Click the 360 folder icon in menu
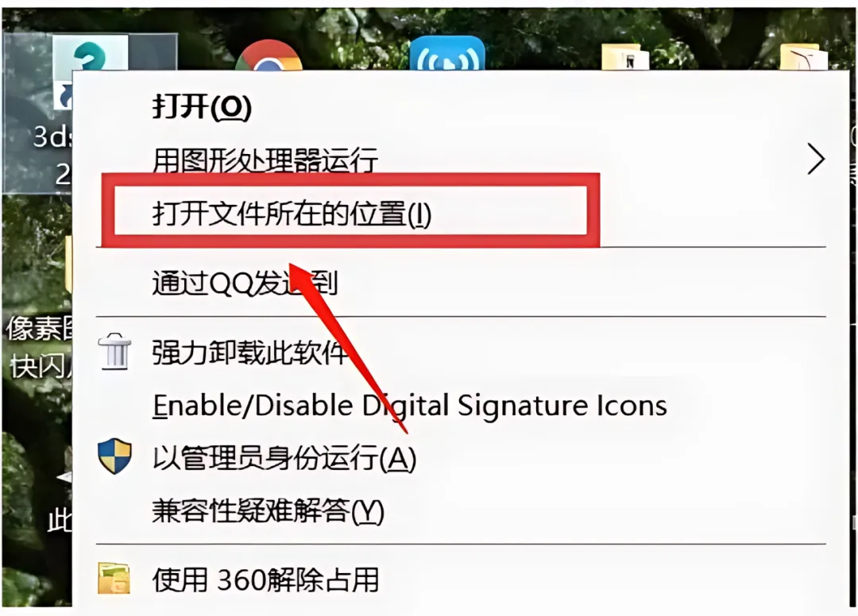Image resolution: width=858 pixels, height=616 pixels. (x=114, y=578)
